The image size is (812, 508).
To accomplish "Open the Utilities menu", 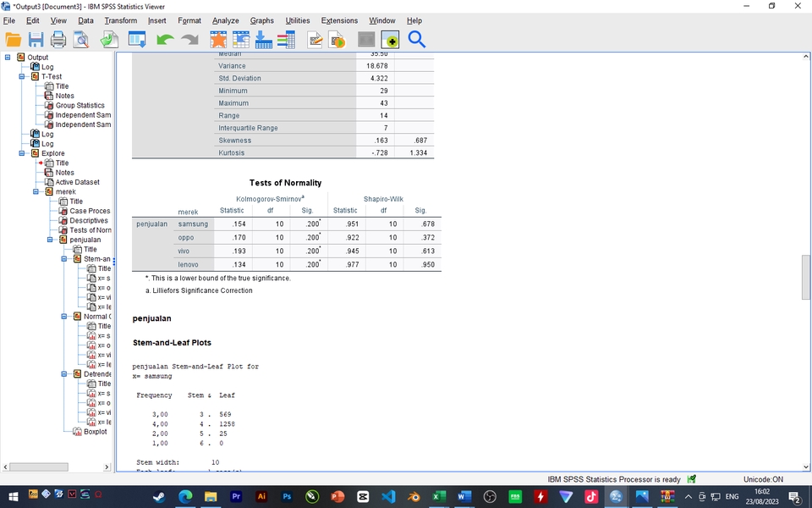I will tap(298, 20).
